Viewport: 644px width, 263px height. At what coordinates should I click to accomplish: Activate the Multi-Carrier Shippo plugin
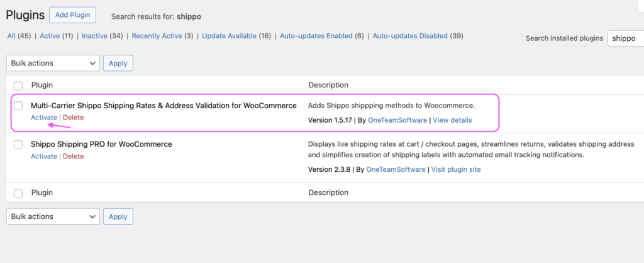(43, 118)
